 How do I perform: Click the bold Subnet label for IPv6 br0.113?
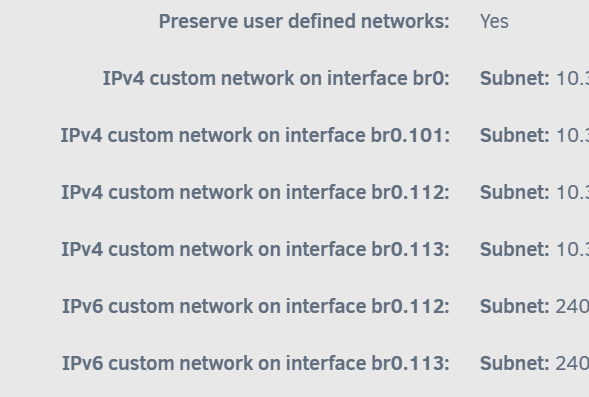click(x=515, y=364)
